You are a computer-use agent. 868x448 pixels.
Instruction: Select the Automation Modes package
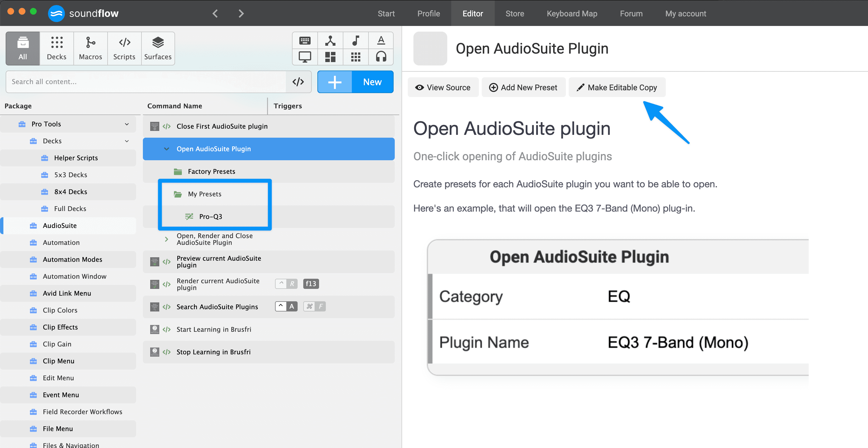pos(68,260)
